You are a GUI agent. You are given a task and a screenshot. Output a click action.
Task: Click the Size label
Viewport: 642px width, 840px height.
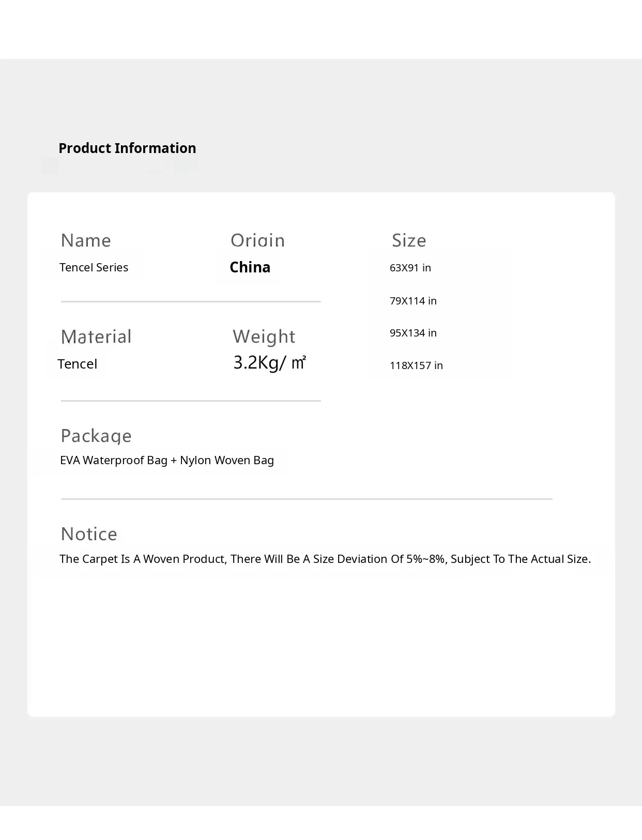pyautogui.click(x=409, y=241)
